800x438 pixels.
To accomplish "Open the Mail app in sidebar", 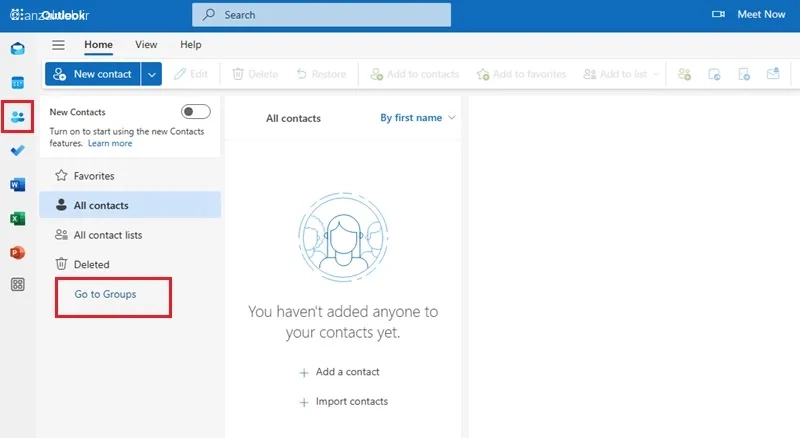I will click(17, 49).
